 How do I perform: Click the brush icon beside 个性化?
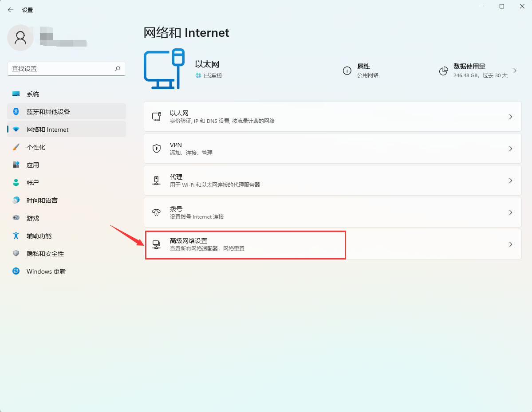point(16,147)
